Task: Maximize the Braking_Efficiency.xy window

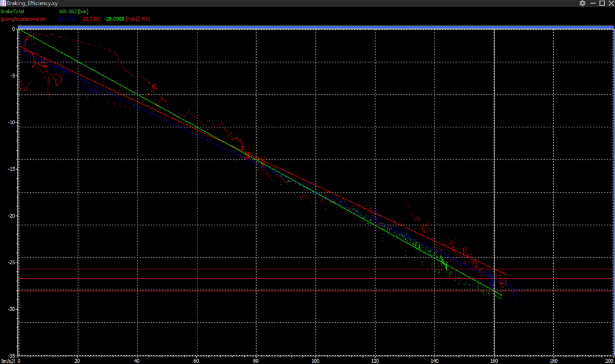Action: point(601,3)
